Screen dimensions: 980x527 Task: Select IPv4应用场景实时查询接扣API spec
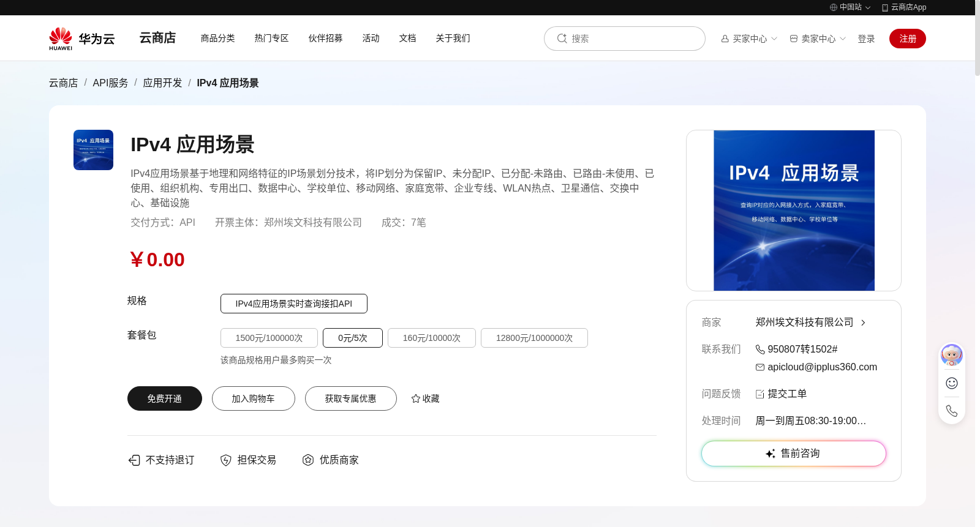(x=294, y=304)
